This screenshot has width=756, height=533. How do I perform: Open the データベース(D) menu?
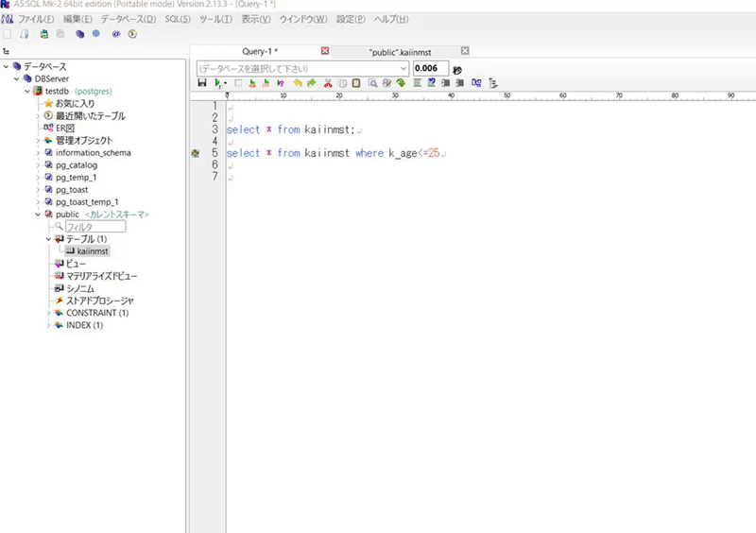129,19
